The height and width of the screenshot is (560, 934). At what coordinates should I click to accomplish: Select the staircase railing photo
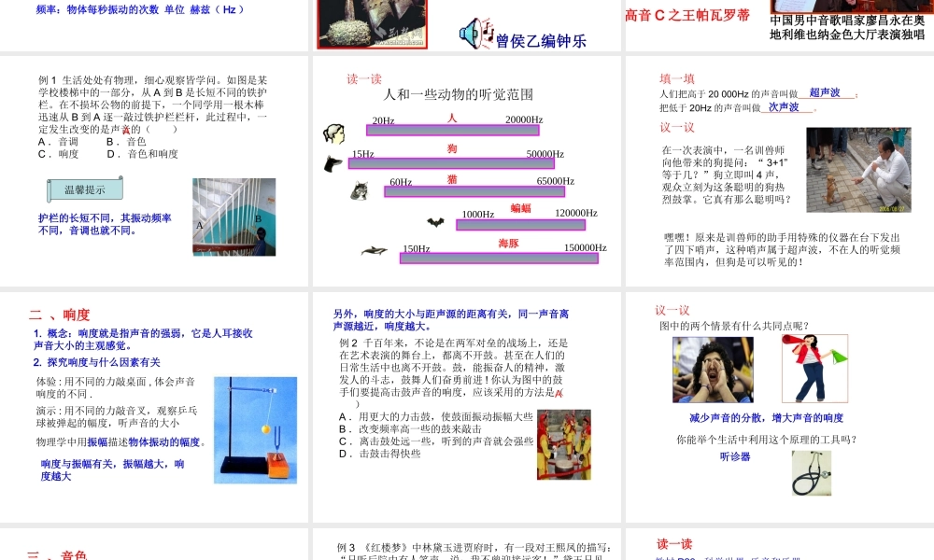[234, 217]
